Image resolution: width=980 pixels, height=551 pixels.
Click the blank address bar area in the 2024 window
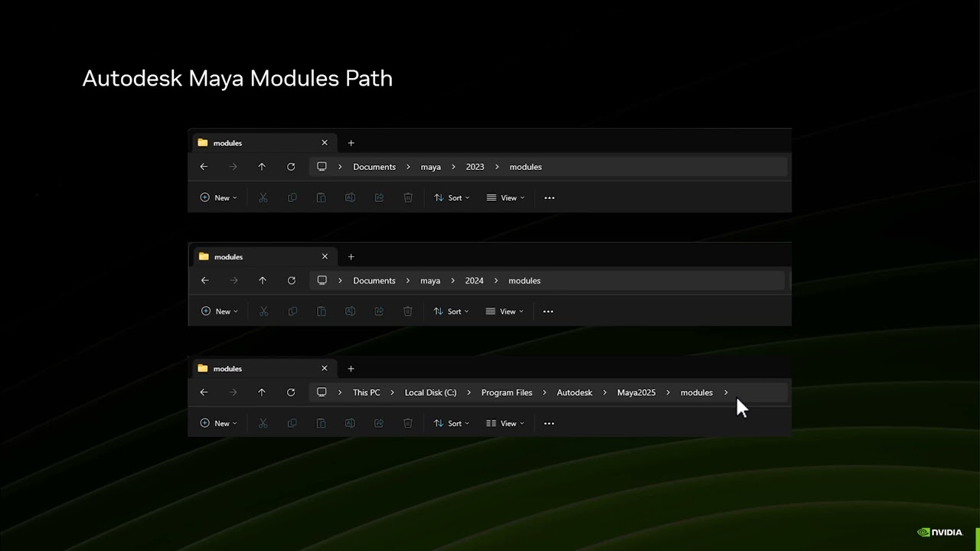(x=665, y=281)
